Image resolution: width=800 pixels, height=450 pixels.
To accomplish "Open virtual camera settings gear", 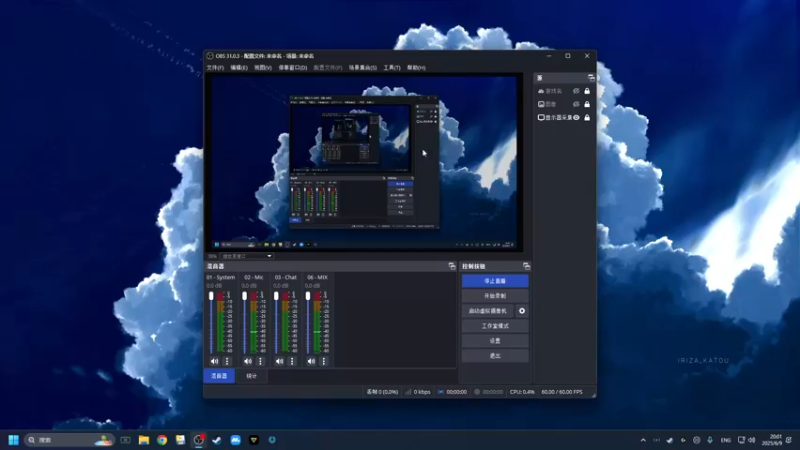I will pos(522,311).
